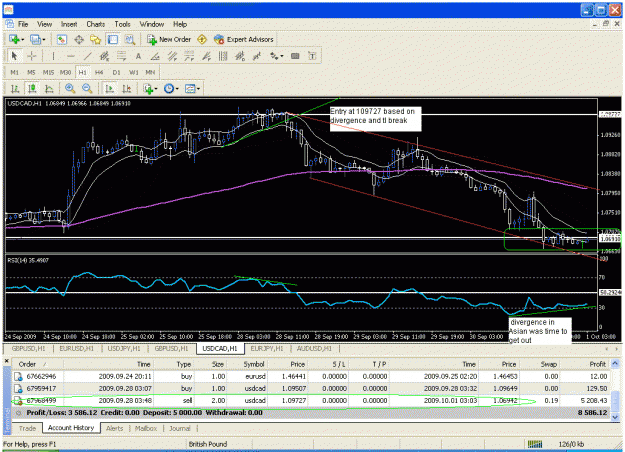The image size is (625, 452).
Task: Toggle the Terminal panel toolbar icon
Action: [x=113, y=39]
